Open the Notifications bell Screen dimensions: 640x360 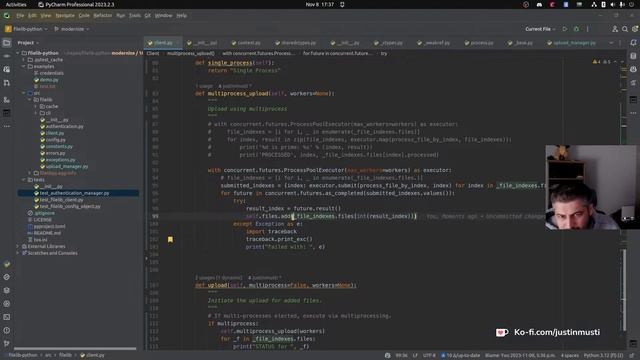pos(633,42)
